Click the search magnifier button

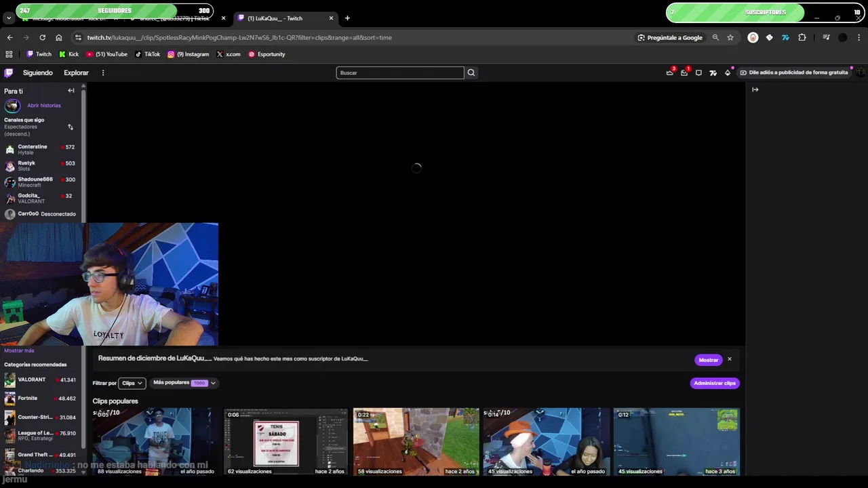(471, 73)
